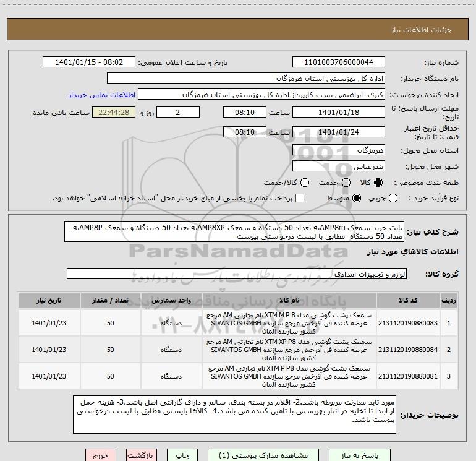This screenshot has height=461, width=476.
Task: Click the ردیف column header
Action: coord(449,300)
